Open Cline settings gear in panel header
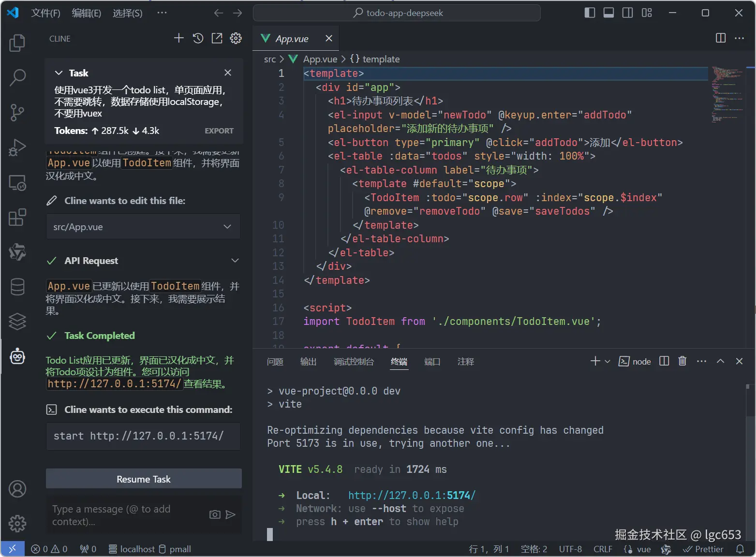The width and height of the screenshot is (756, 557). (x=236, y=38)
